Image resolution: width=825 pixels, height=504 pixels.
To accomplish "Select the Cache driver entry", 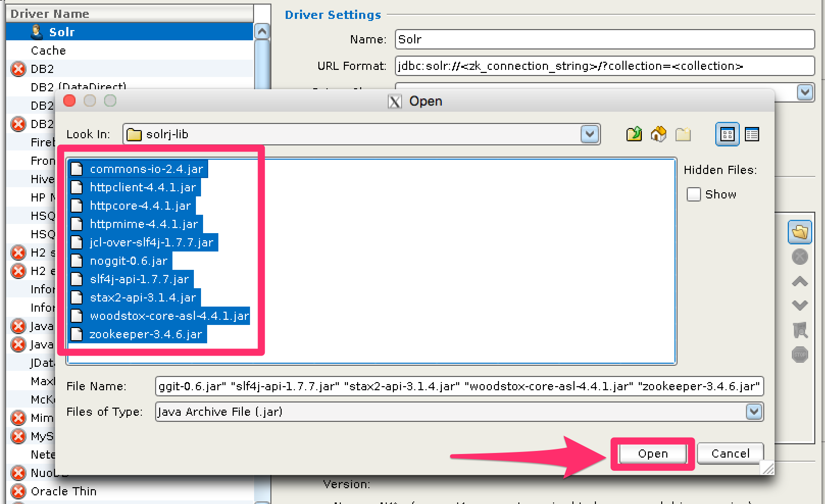I will click(48, 51).
